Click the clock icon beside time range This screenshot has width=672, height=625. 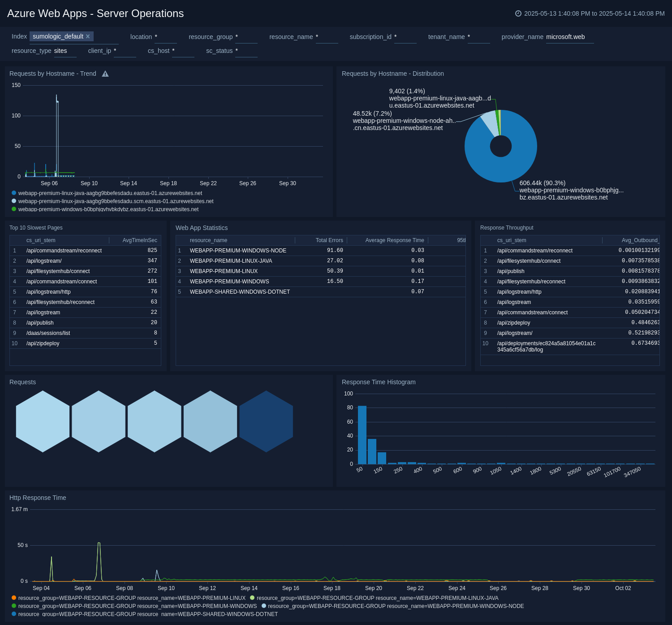tap(518, 13)
